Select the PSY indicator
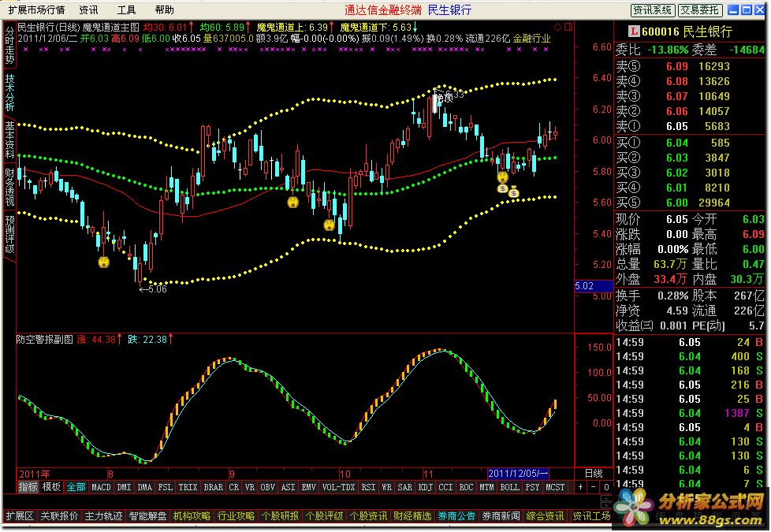The width and height of the screenshot is (771, 532). [x=532, y=487]
